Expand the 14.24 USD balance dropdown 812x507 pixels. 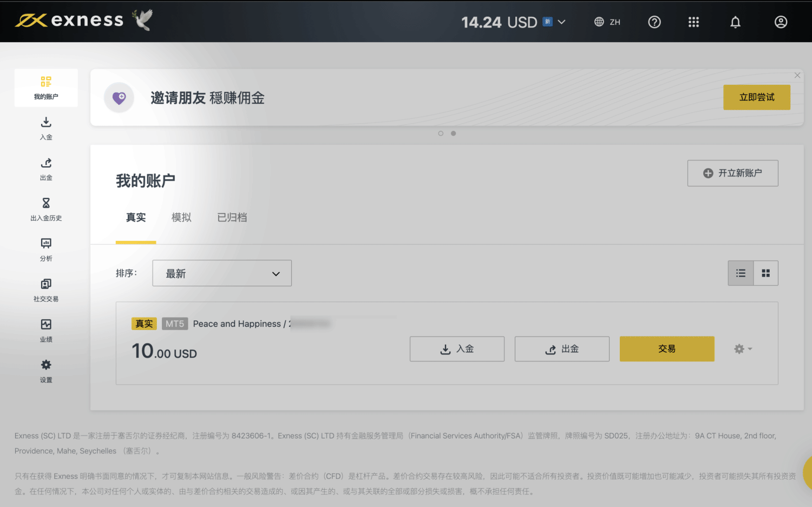(561, 22)
